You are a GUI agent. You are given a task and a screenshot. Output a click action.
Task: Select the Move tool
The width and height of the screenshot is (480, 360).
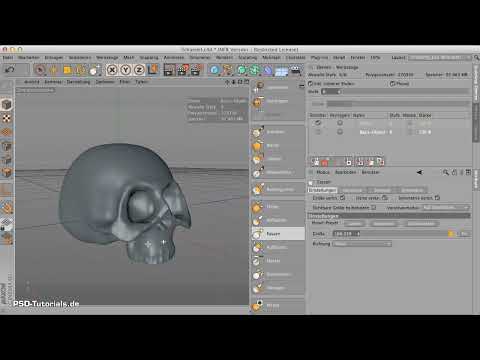pos(53,70)
